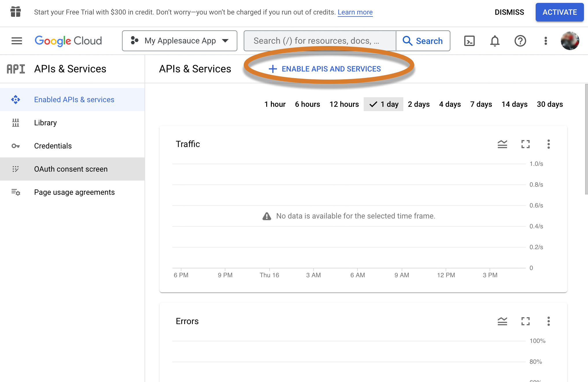Open the header three-dot utilities menu
The image size is (588, 382).
pos(546,41)
